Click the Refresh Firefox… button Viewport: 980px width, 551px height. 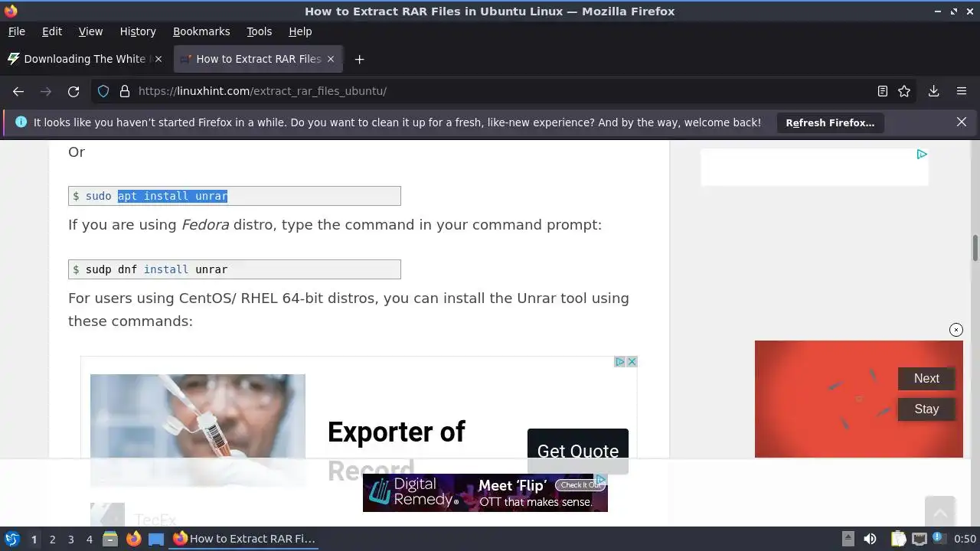coord(830,122)
